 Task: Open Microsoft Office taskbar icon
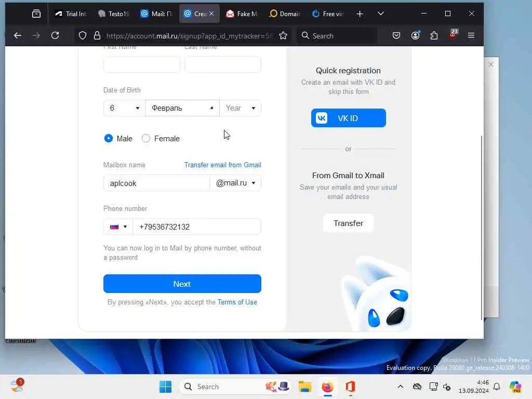click(350, 387)
